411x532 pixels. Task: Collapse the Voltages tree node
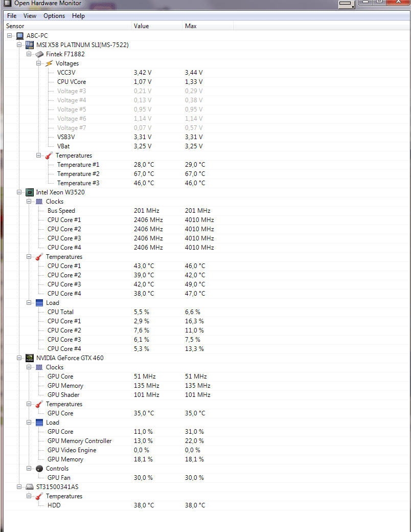(39, 63)
